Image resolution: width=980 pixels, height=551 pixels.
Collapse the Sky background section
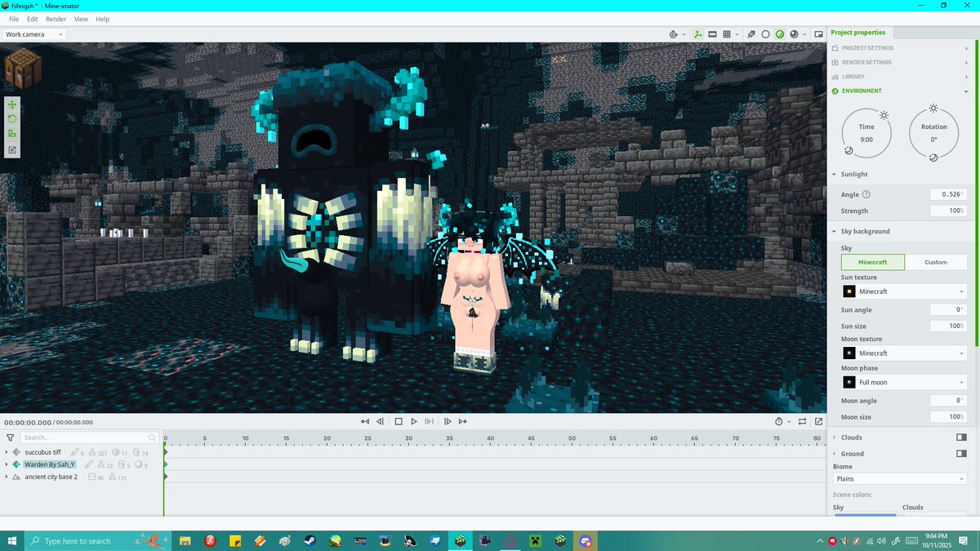834,231
